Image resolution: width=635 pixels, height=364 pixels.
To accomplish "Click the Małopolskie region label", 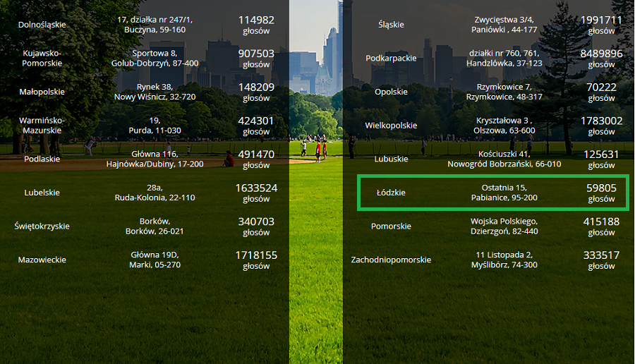I will [42, 92].
